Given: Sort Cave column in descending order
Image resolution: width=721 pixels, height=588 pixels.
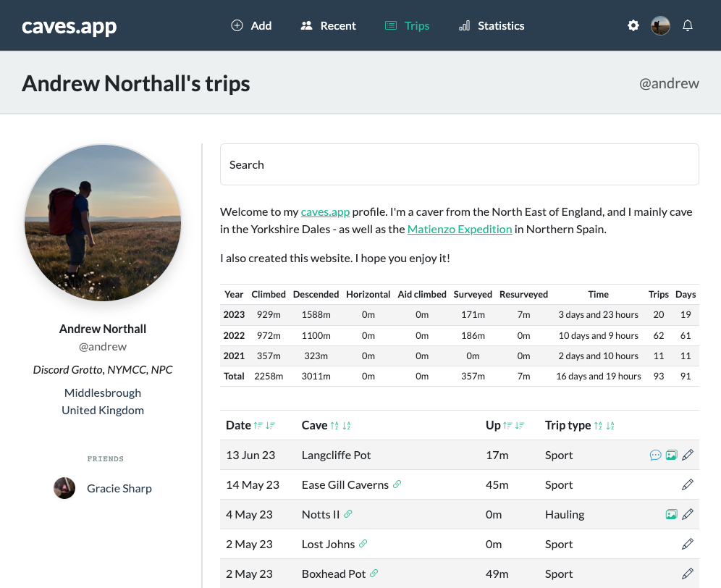Looking at the screenshot, I should click(x=347, y=426).
